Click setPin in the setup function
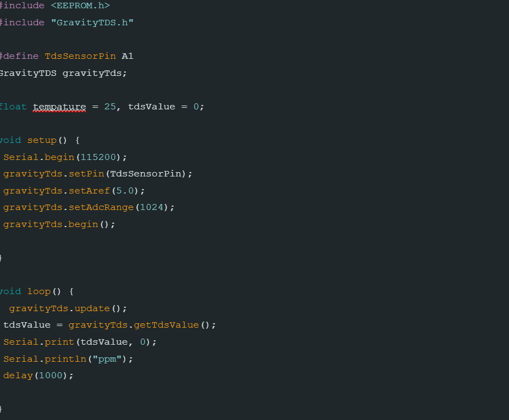 point(86,174)
